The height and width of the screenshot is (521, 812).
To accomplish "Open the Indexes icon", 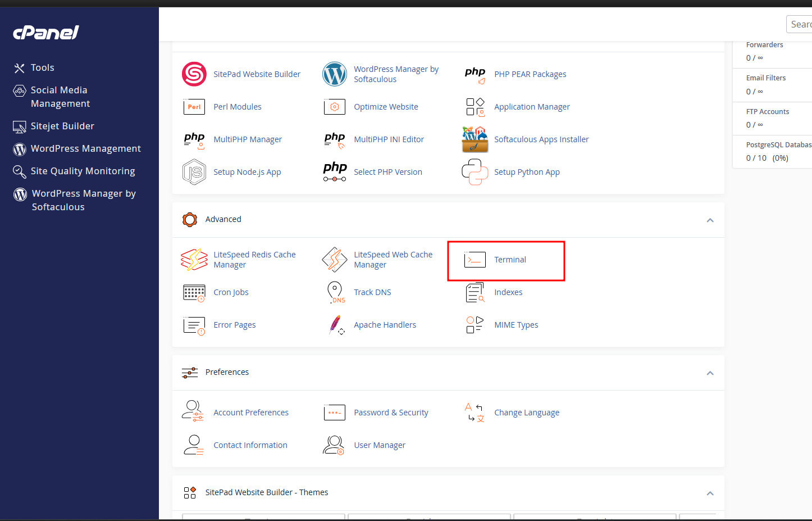I will point(475,292).
